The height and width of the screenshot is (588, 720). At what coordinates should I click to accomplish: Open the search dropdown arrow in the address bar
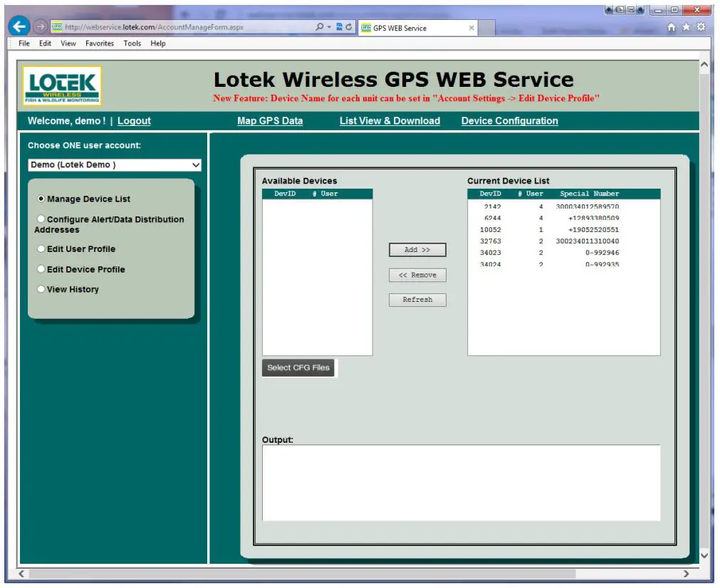(329, 27)
